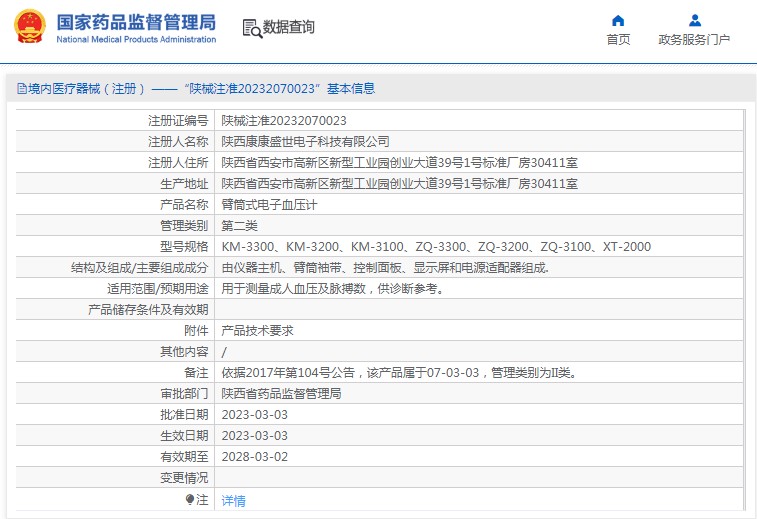The width and height of the screenshot is (757, 519).
Task: Click the 型号规格 row label
Action: pos(184,247)
